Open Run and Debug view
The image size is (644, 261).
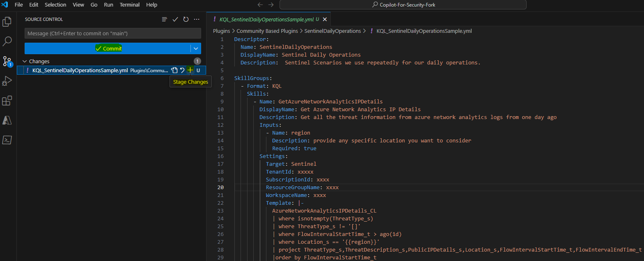(x=7, y=81)
